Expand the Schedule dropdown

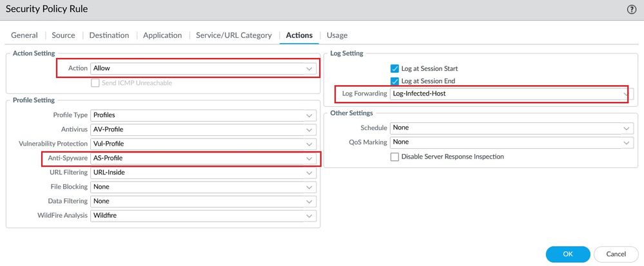pos(512,128)
